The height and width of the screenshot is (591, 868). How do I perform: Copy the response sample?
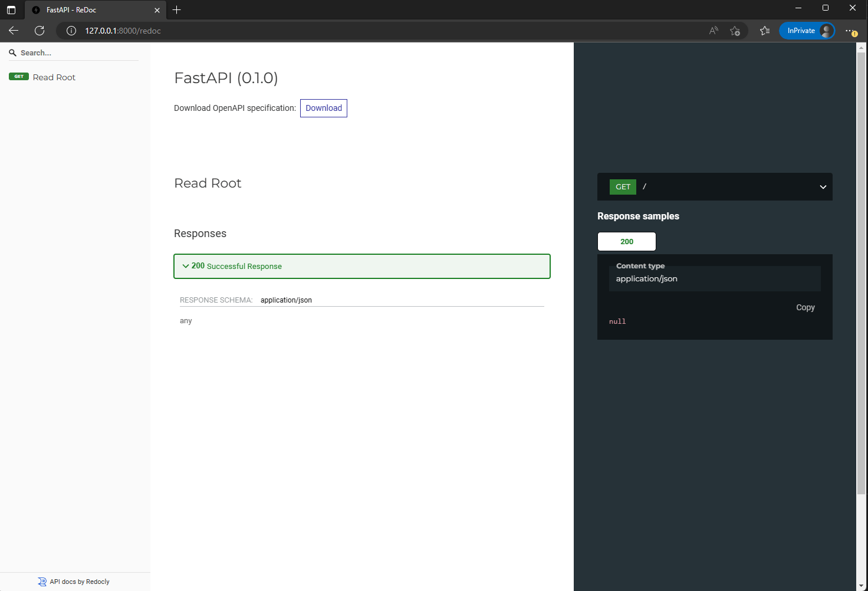click(x=805, y=307)
